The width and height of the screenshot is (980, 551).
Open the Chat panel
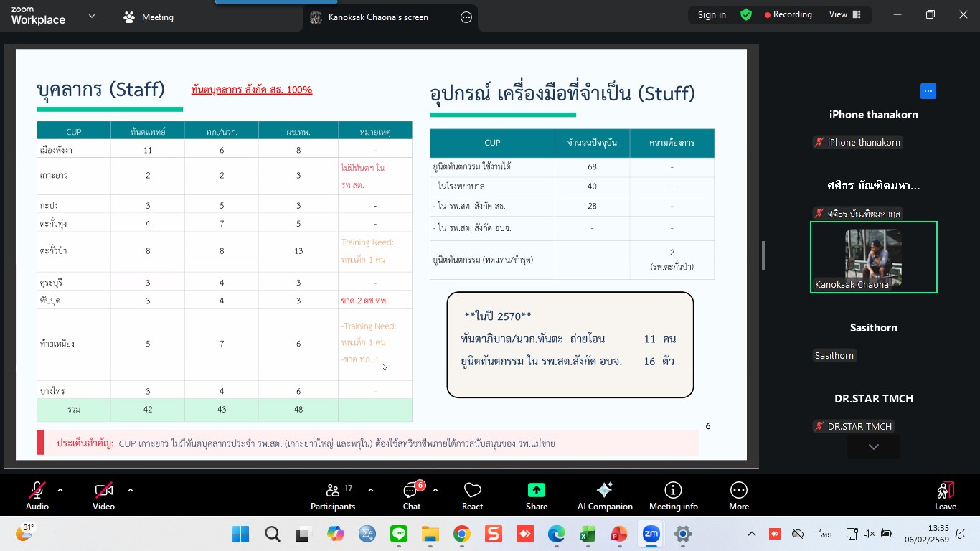pyautogui.click(x=412, y=496)
